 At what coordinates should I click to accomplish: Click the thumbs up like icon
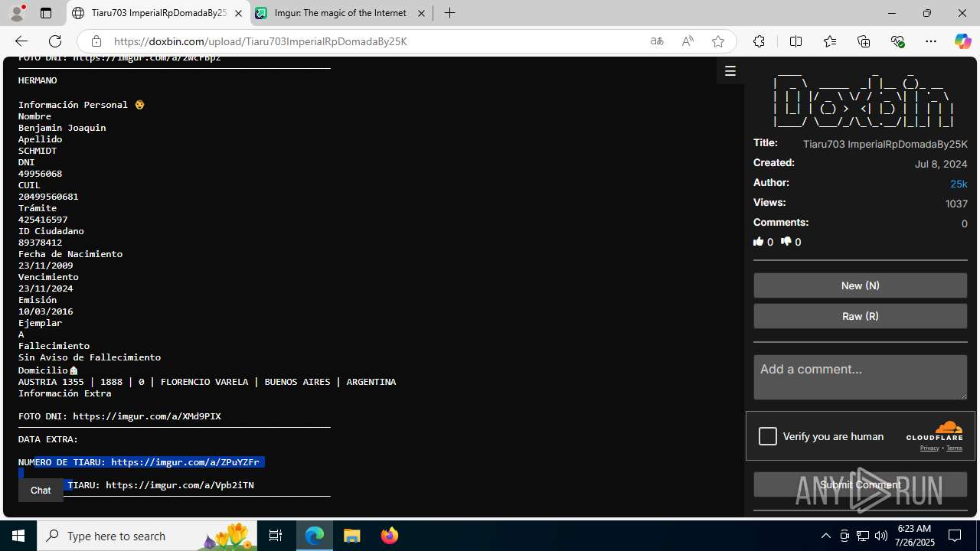(x=759, y=242)
